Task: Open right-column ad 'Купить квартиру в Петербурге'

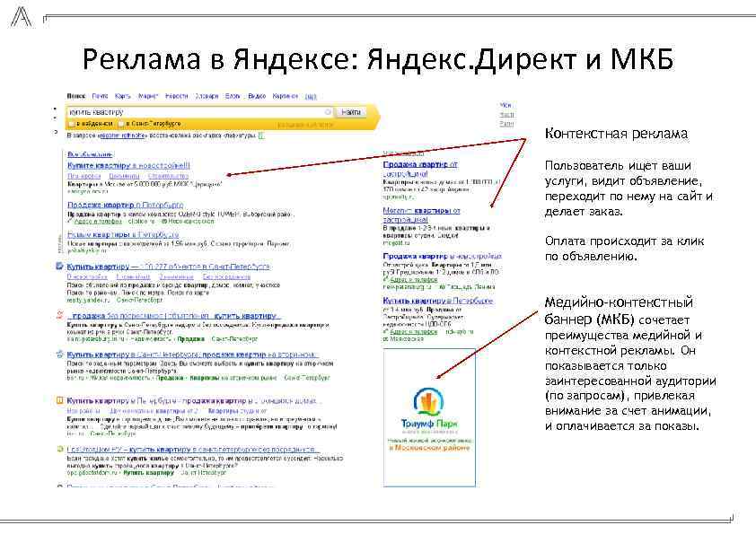Action: [x=438, y=301]
